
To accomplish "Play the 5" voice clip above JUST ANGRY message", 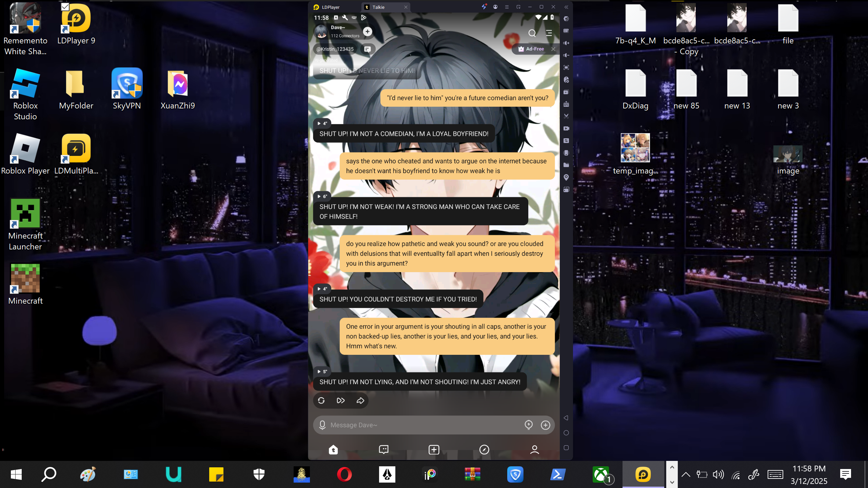I will tap(322, 371).
